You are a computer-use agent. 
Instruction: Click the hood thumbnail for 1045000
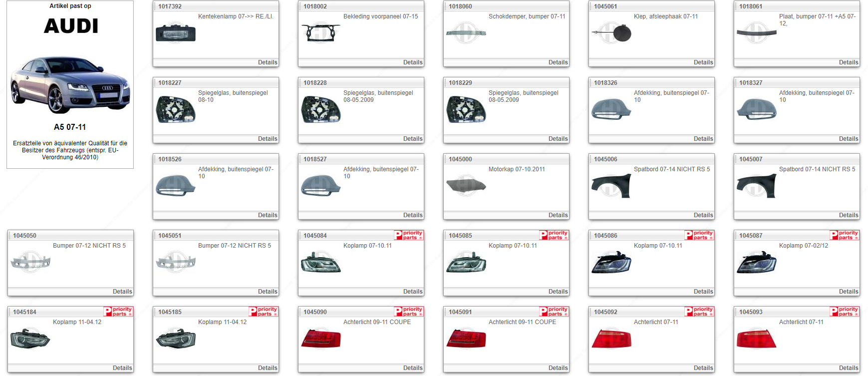pos(466,186)
